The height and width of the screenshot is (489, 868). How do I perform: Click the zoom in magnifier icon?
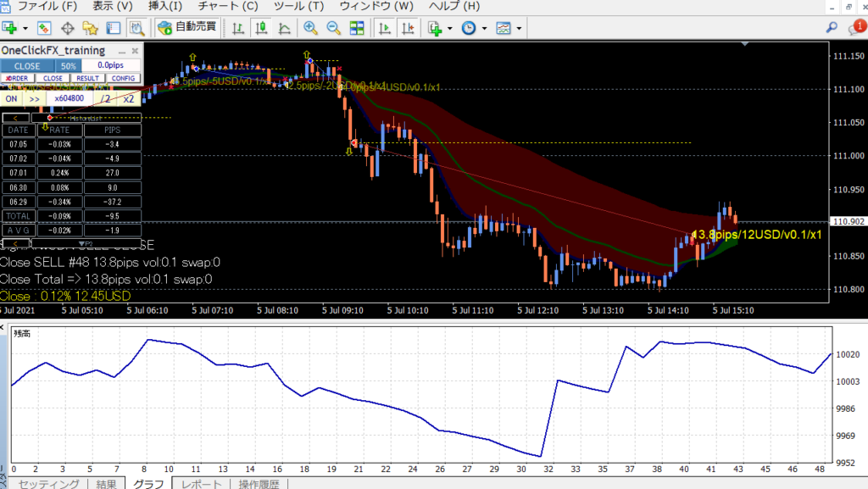pos(310,28)
